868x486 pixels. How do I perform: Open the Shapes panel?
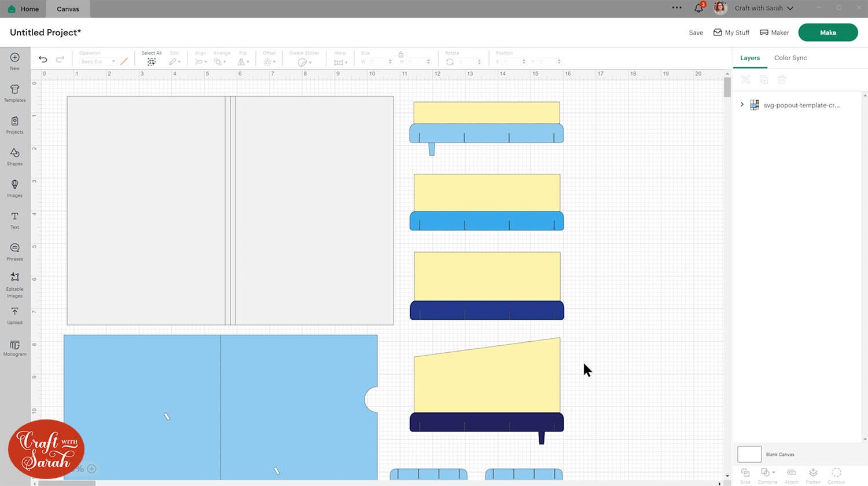(14, 156)
